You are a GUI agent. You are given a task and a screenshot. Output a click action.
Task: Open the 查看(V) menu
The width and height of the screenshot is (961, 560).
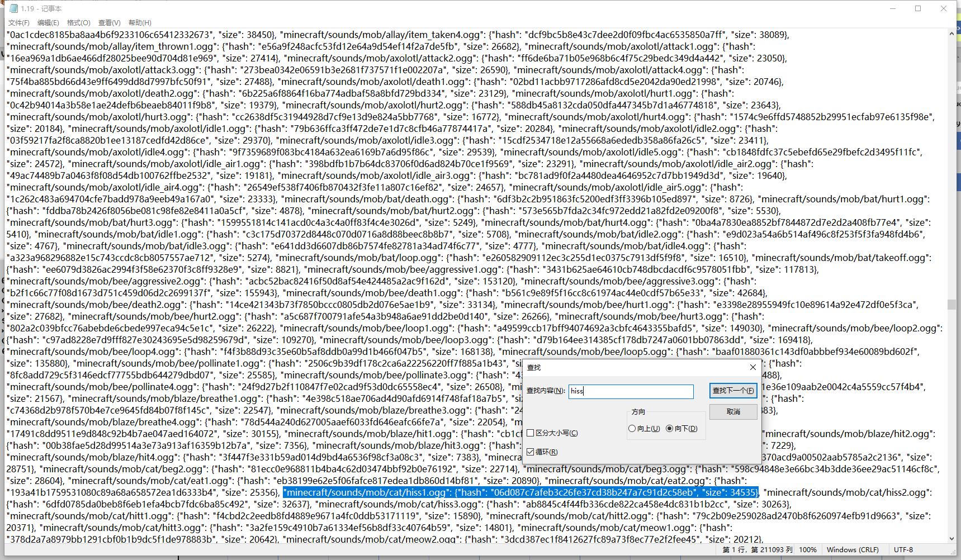coord(109,23)
